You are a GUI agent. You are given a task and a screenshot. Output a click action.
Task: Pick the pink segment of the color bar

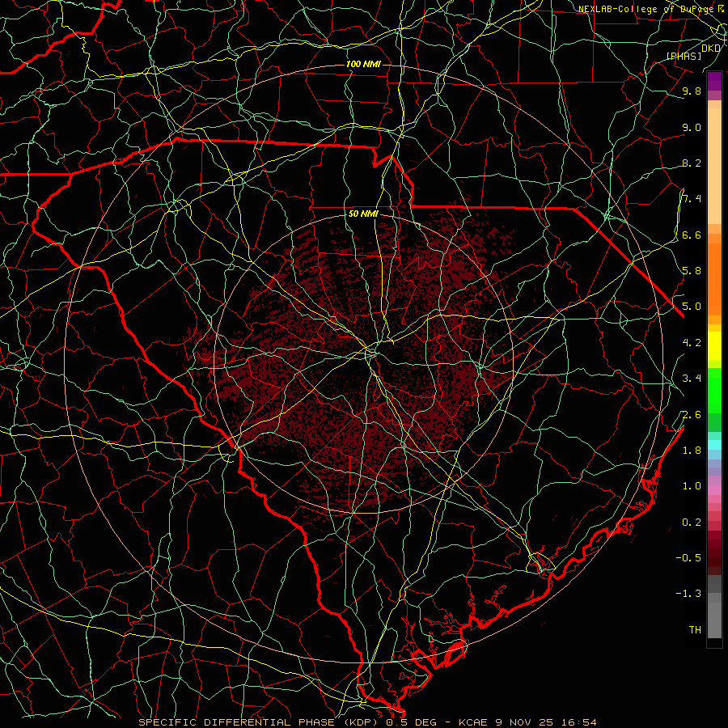(714, 490)
